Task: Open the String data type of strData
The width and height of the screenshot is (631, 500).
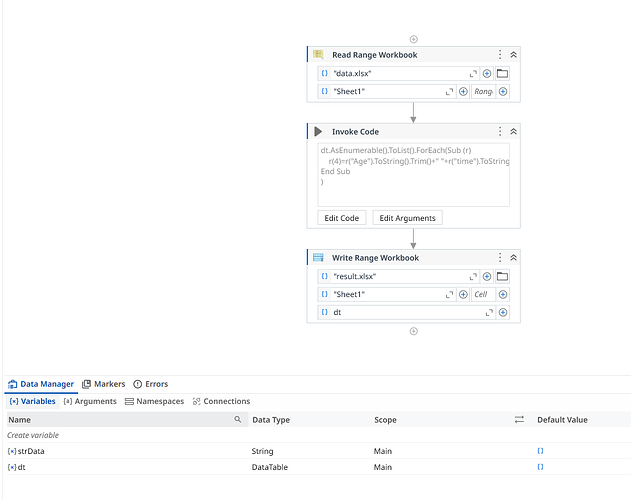Action: tap(262, 451)
